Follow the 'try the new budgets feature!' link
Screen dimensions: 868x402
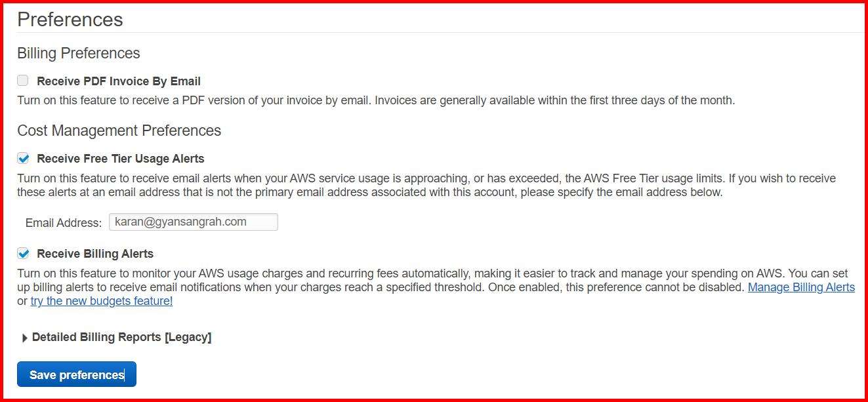tap(102, 301)
